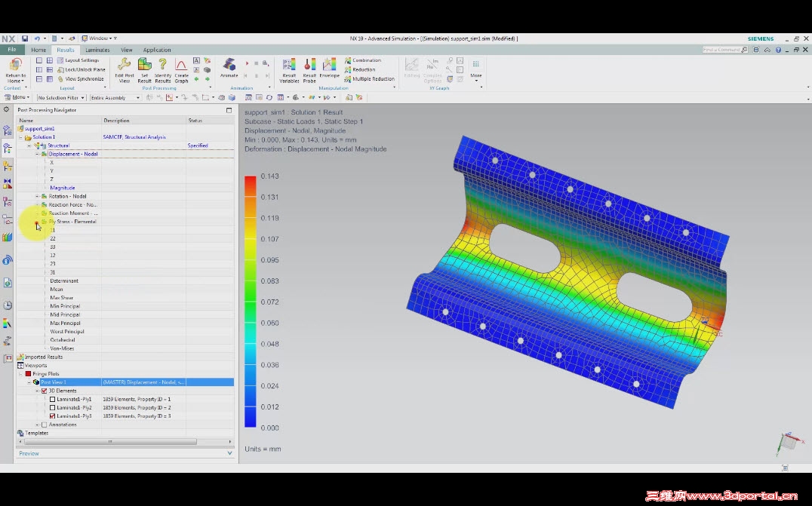This screenshot has height=506, width=812.
Task: Start the Animate tool
Action: coord(229,68)
